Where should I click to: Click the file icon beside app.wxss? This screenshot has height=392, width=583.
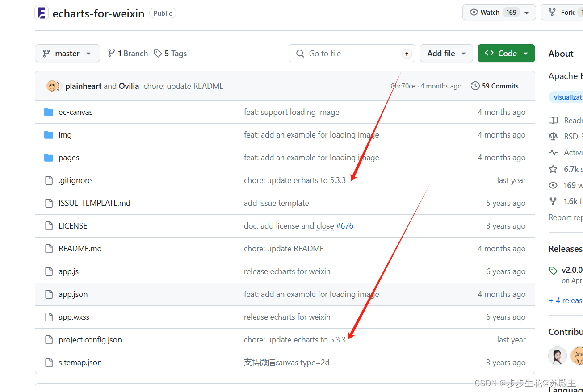(x=49, y=317)
